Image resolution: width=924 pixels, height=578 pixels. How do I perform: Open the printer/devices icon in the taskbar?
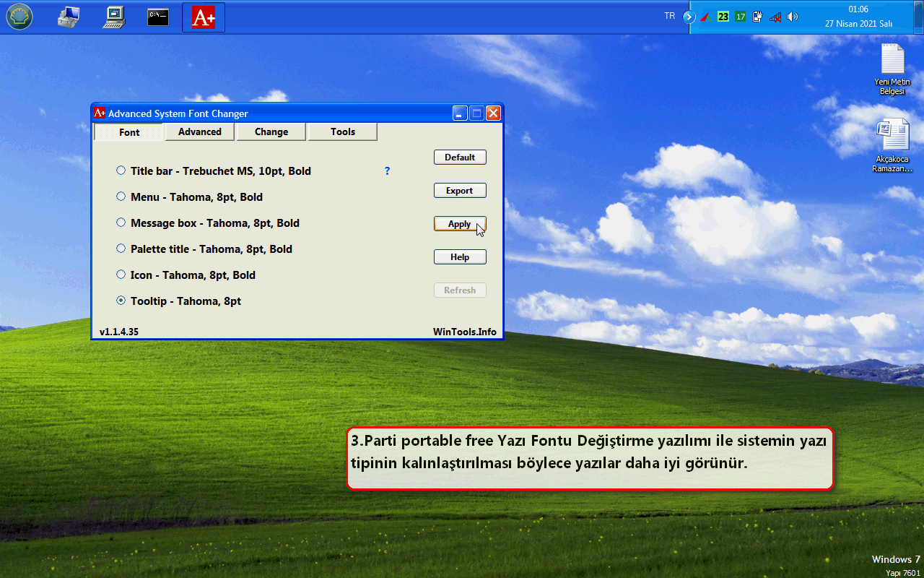pyautogui.click(x=68, y=17)
